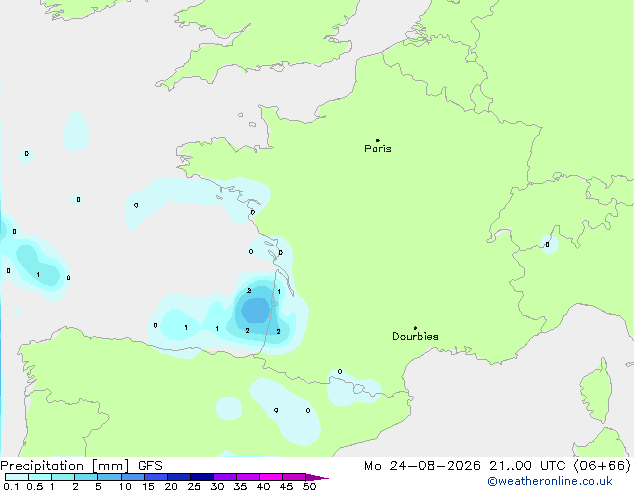Click the '10' legend scale label
Viewport: 634px width, 490px height.
[125, 486]
